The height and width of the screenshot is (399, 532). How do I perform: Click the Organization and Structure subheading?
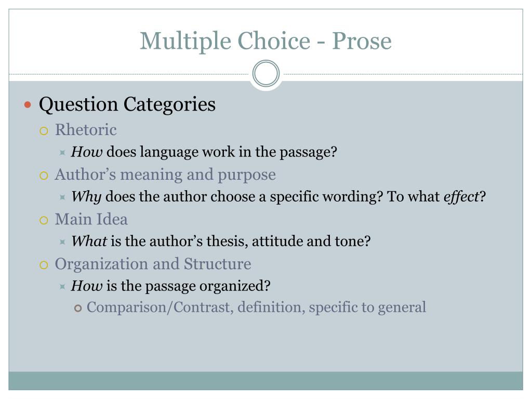(x=153, y=264)
